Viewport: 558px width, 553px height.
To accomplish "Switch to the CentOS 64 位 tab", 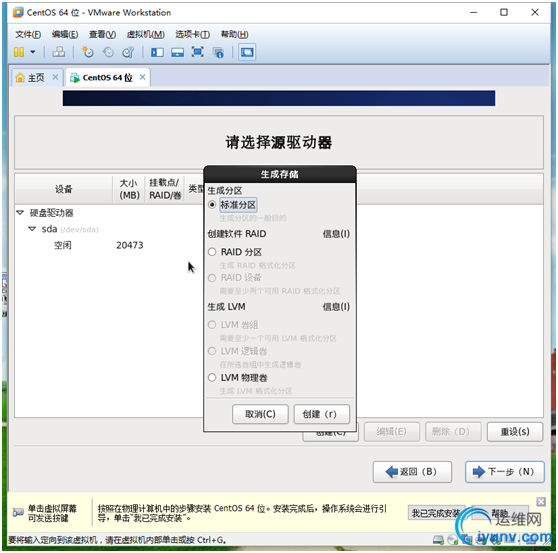I will pyautogui.click(x=108, y=77).
